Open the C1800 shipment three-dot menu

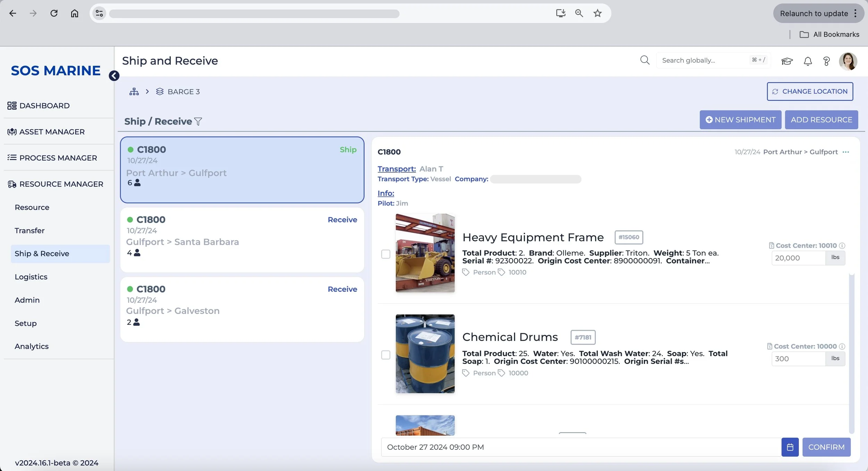[x=846, y=152]
